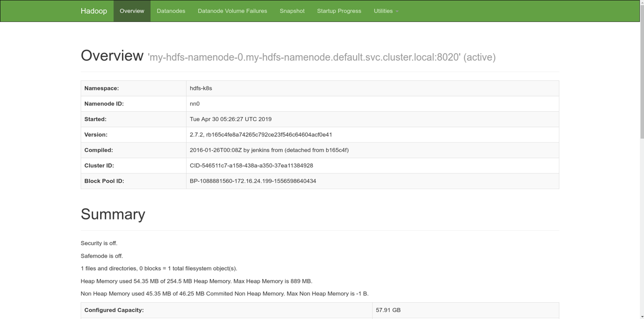Open Datanode Volume Failures tab
Image resolution: width=644 pixels, height=319 pixels.
[x=232, y=11]
